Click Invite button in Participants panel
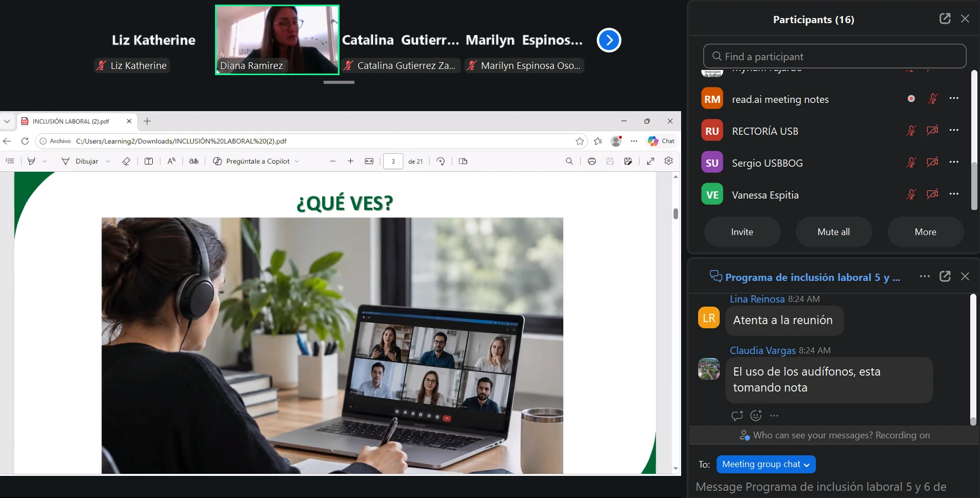 pos(742,232)
